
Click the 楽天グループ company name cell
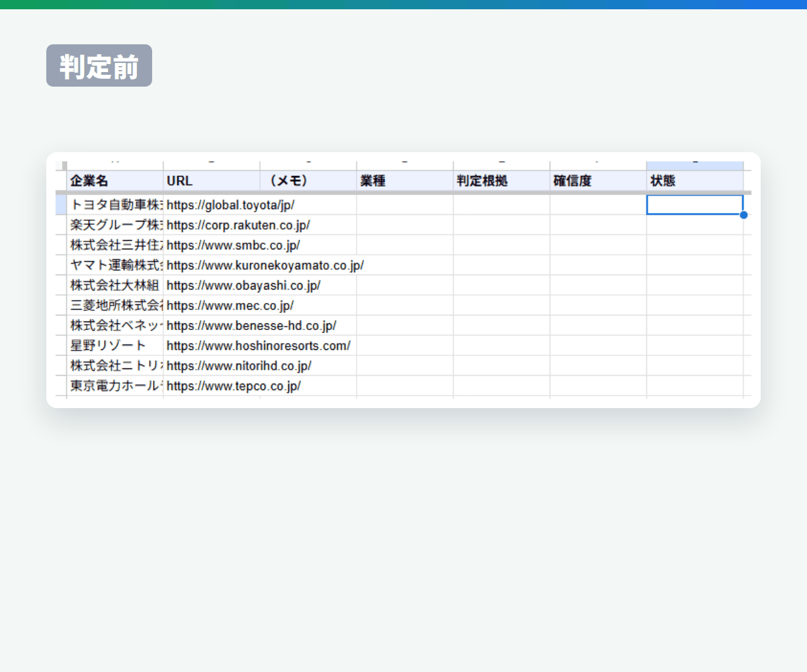[x=115, y=225]
